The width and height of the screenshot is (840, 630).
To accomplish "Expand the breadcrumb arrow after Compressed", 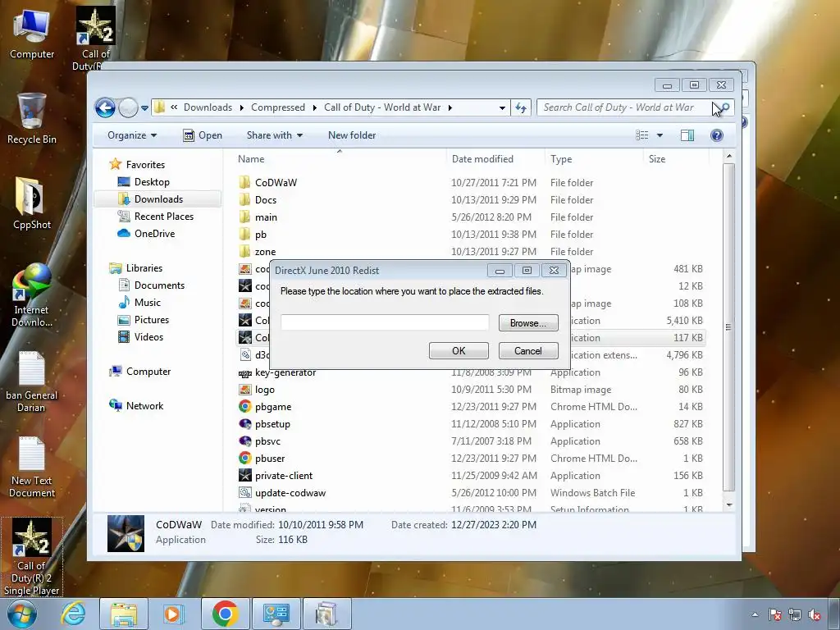I will coord(314,107).
